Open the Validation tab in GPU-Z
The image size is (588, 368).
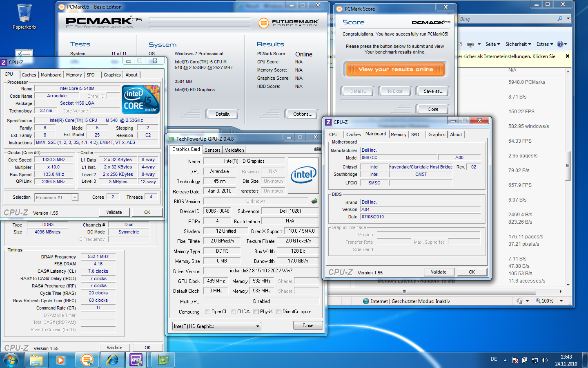tap(234, 150)
